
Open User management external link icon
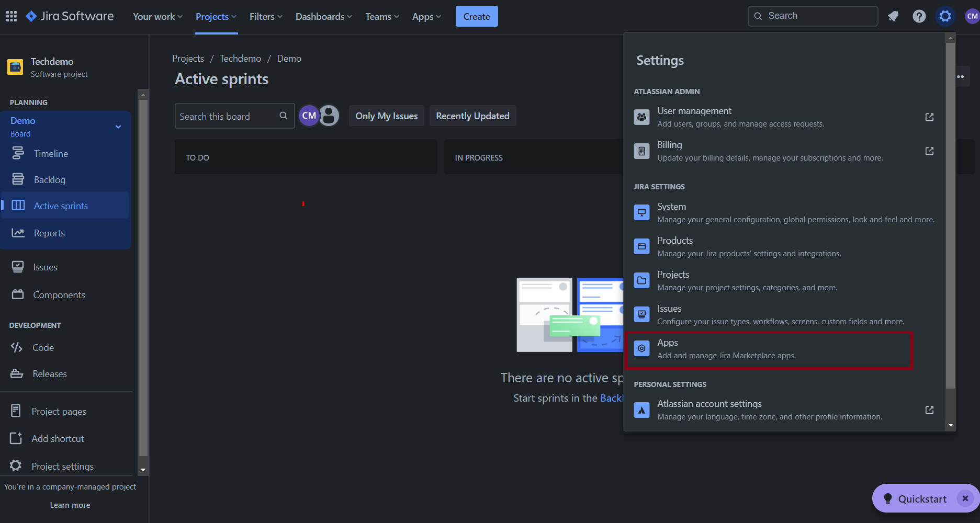pos(929,117)
